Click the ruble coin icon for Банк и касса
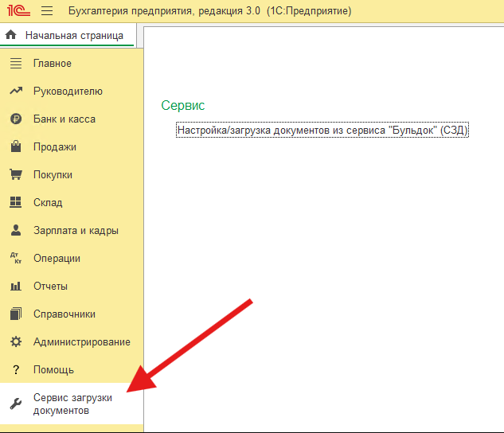504x433 pixels. point(16,119)
